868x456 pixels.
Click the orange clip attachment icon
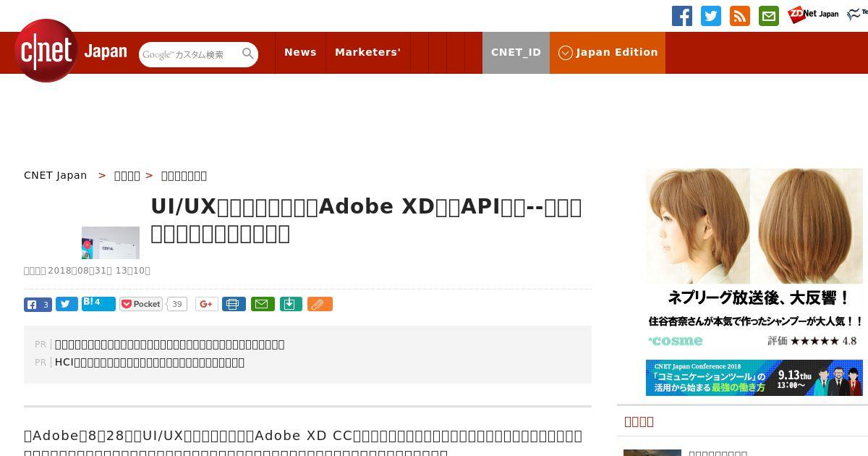[x=320, y=304]
